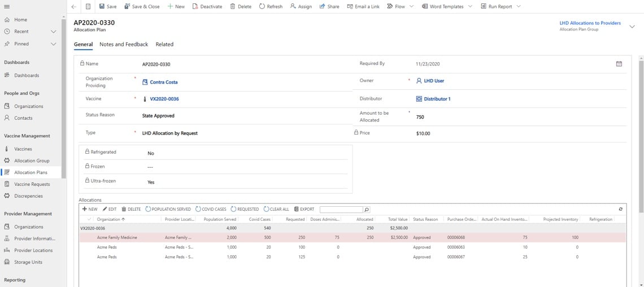Click the Allocations grid search input field
This screenshot has height=287, width=644.
(341, 210)
